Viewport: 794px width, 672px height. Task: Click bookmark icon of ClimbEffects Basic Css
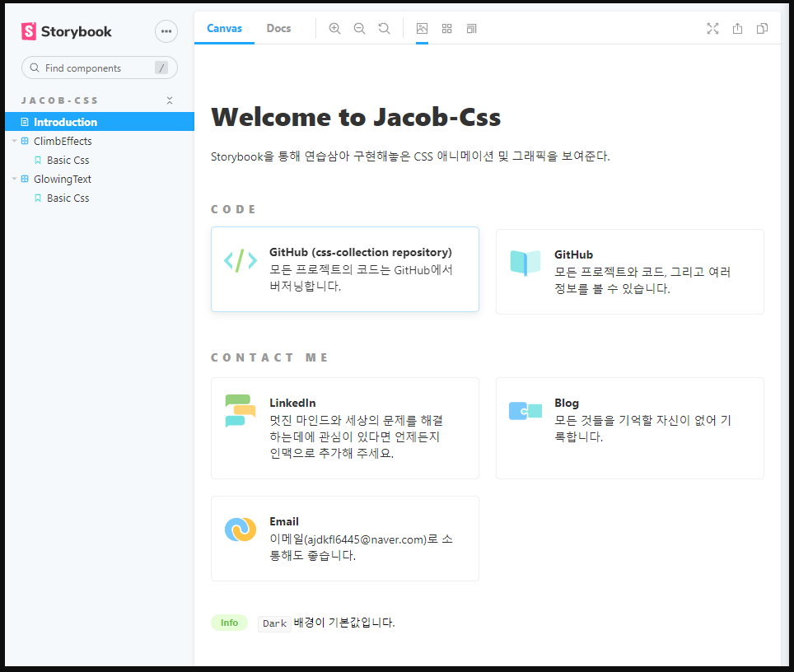[38, 160]
